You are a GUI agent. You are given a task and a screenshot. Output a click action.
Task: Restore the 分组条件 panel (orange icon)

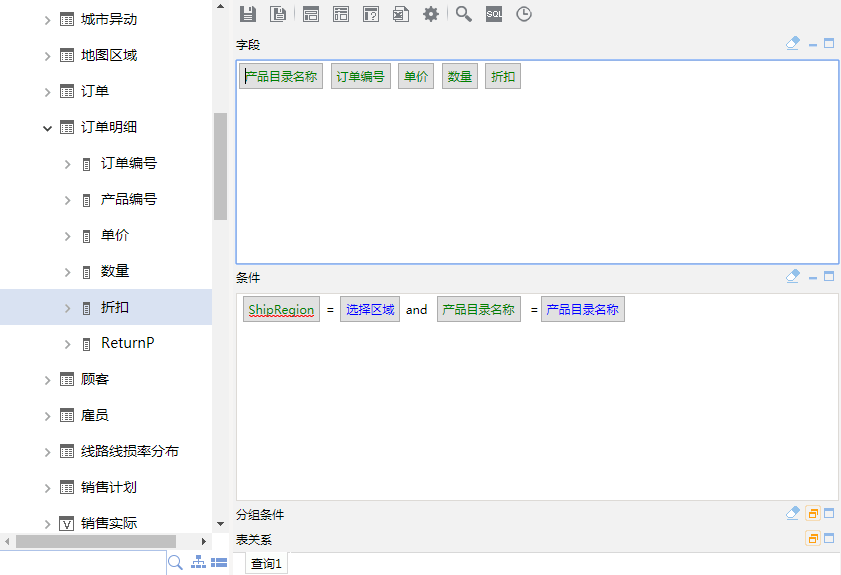click(813, 513)
